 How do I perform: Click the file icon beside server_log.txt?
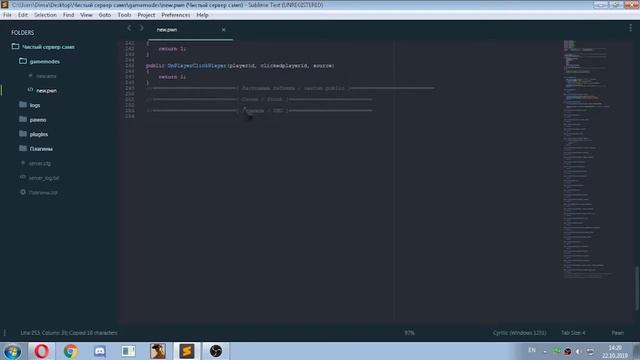point(23,178)
